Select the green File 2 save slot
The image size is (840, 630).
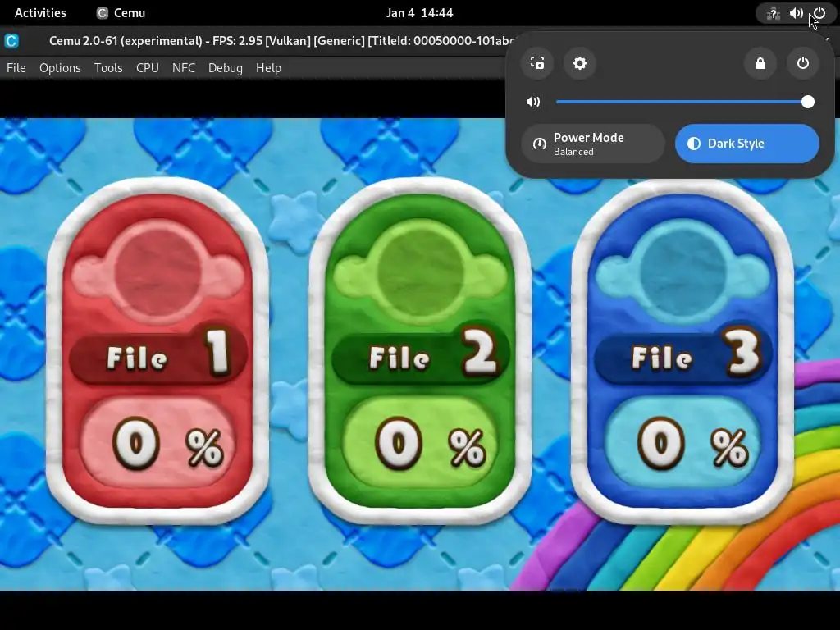pos(420,351)
